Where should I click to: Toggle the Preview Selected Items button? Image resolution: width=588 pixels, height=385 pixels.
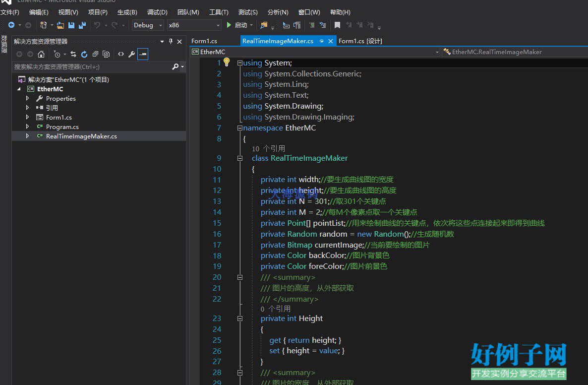(143, 54)
